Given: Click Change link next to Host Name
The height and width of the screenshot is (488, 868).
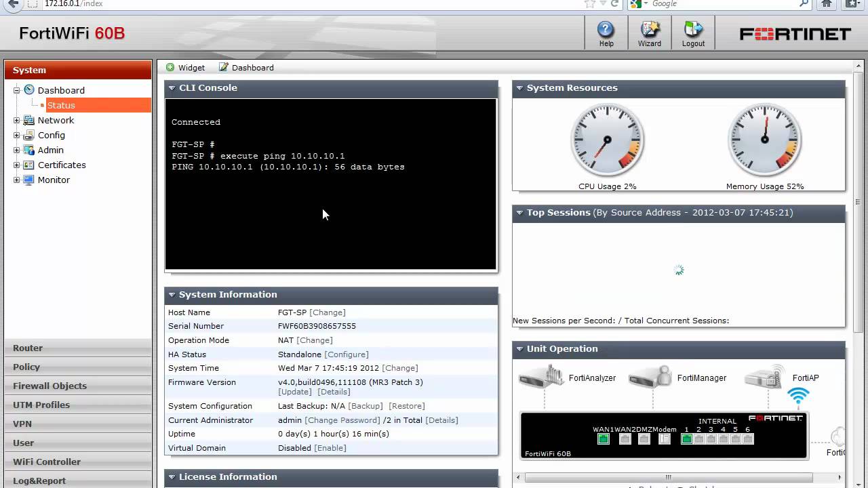Looking at the screenshot, I should pyautogui.click(x=328, y=312).
